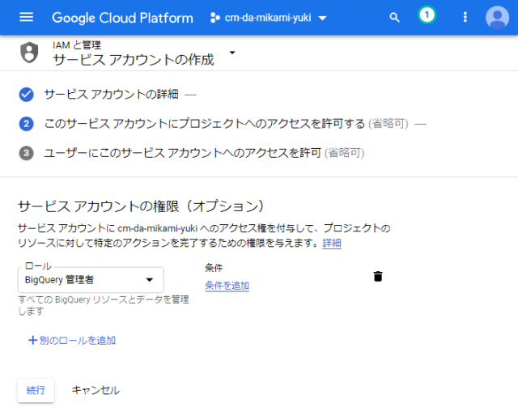
Task: Open the ロール dropdown showing BigQuery 管理者
Action: point(91,280)
